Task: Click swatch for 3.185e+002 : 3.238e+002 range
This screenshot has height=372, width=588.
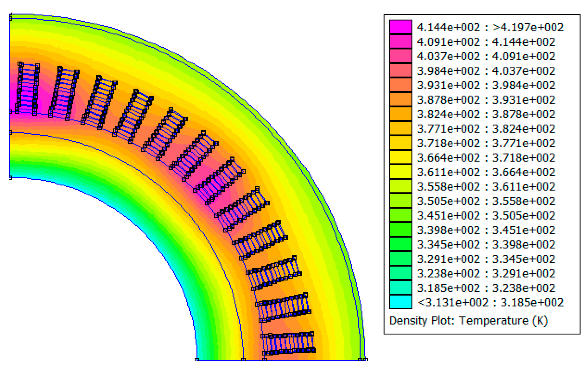Action: point(400,288)
